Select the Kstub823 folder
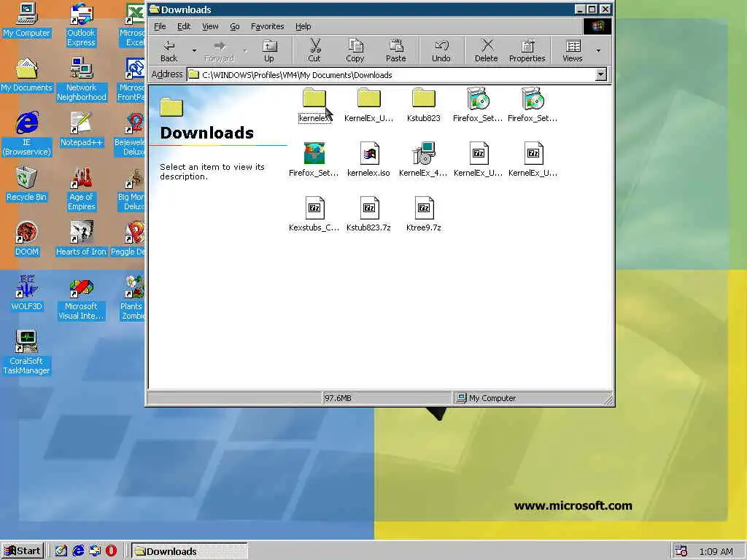Image resolution: width=747 pixels, height=560 pixels. [x=424, y=106]
